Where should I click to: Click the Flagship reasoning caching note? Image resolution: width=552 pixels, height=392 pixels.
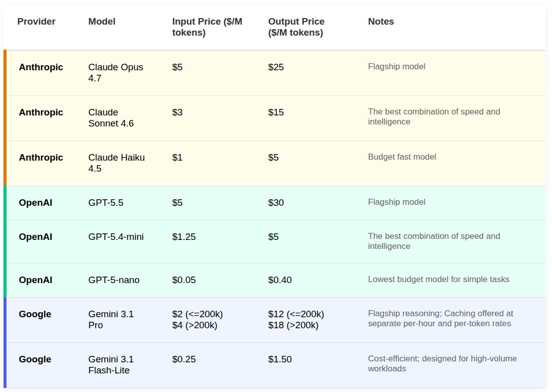click(x=441, y=318)
